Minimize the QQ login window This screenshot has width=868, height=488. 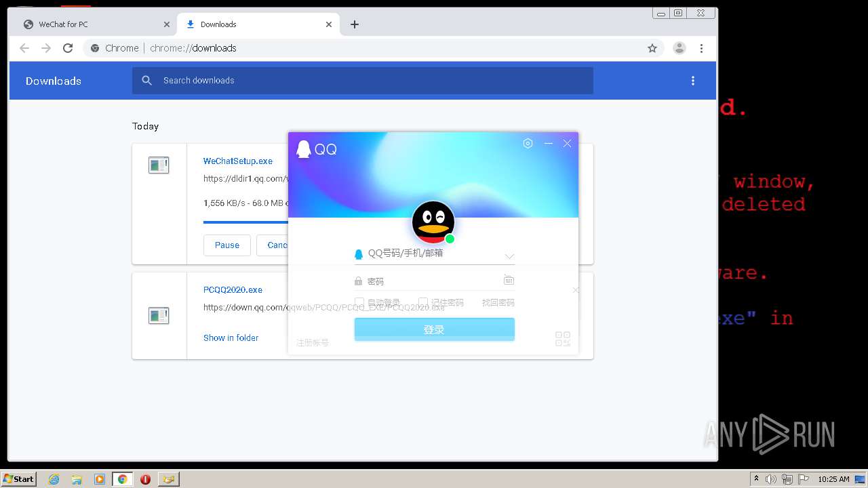coord(549,144)
